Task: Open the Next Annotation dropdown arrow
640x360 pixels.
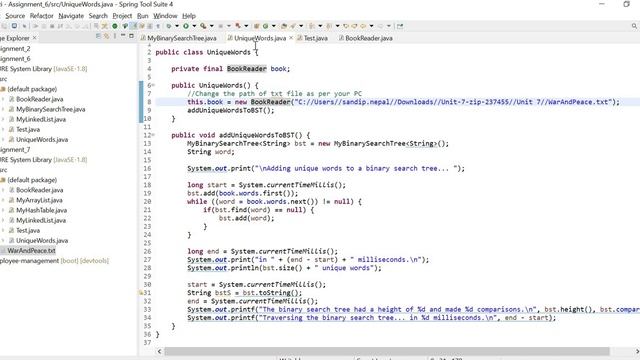Action: pyautogui.click(x=320, y=26)
